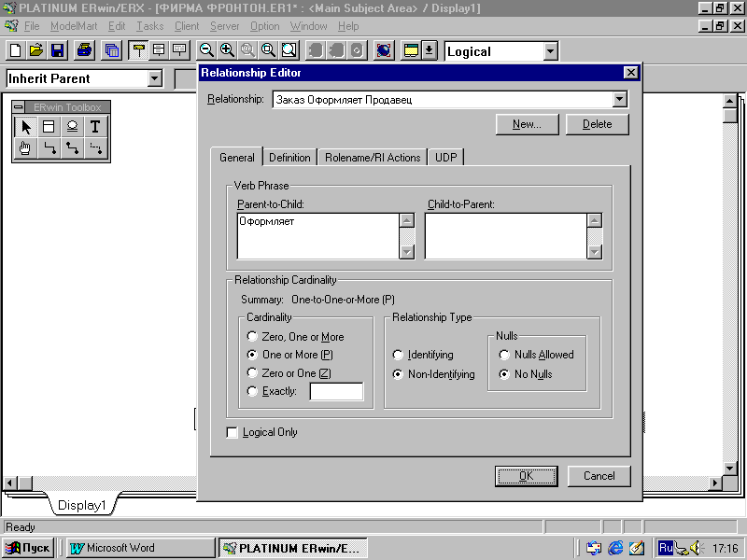Click the Cancel button

tap(599, 476)
